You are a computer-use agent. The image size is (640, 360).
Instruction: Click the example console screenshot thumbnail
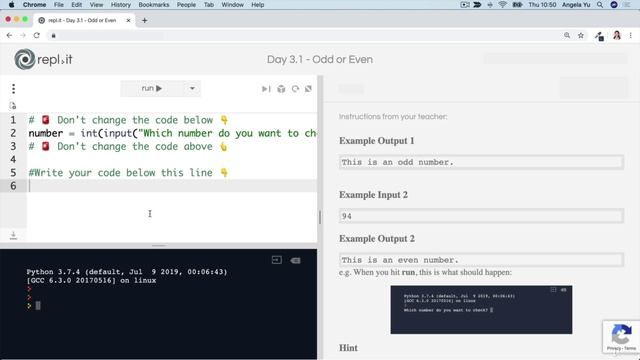coord(481,309)
